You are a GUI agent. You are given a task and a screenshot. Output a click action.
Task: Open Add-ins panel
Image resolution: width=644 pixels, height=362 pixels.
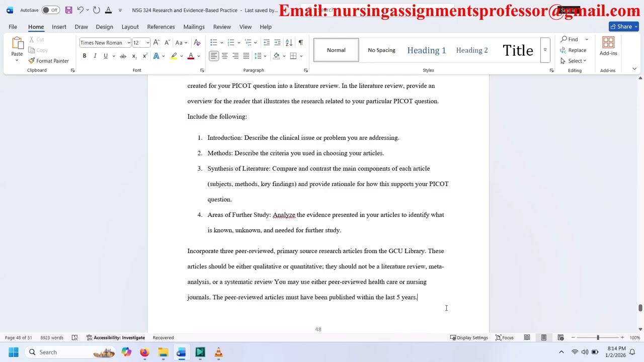[x=608, y=47]
